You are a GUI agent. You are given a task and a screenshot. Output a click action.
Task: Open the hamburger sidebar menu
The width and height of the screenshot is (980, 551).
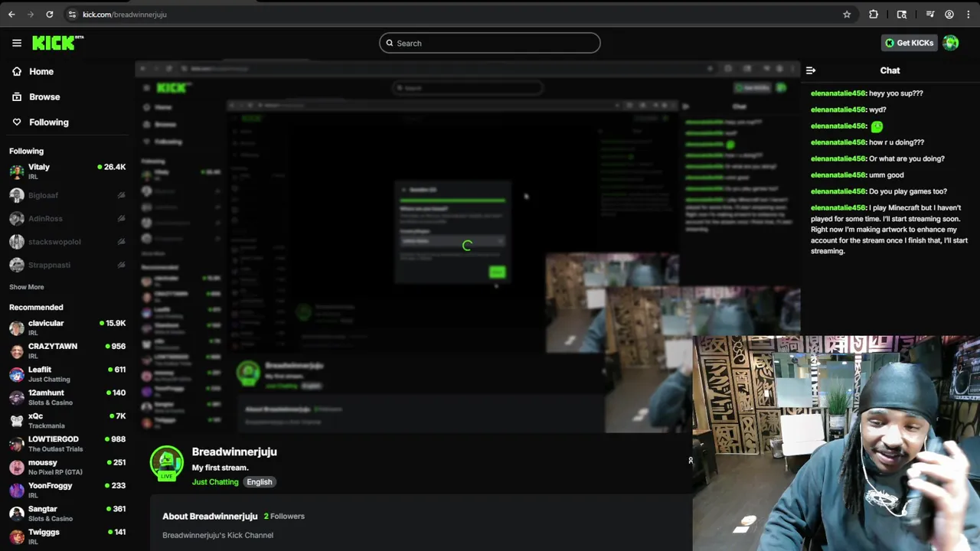[17, 43]
